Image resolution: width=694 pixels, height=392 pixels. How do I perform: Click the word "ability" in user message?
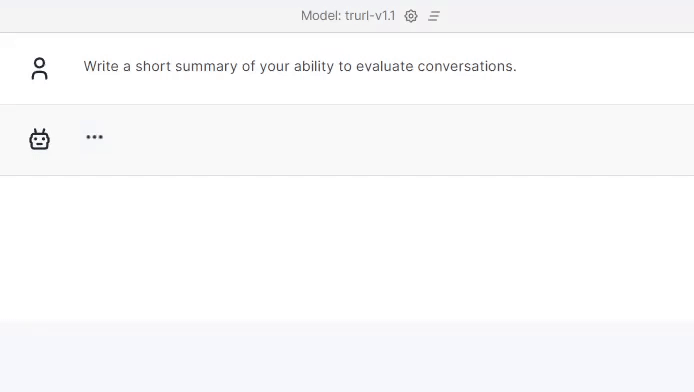314,67
